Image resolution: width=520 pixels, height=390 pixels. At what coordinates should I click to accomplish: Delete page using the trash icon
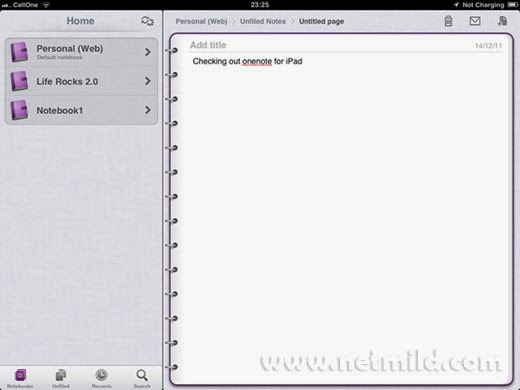tap(448, 21)
